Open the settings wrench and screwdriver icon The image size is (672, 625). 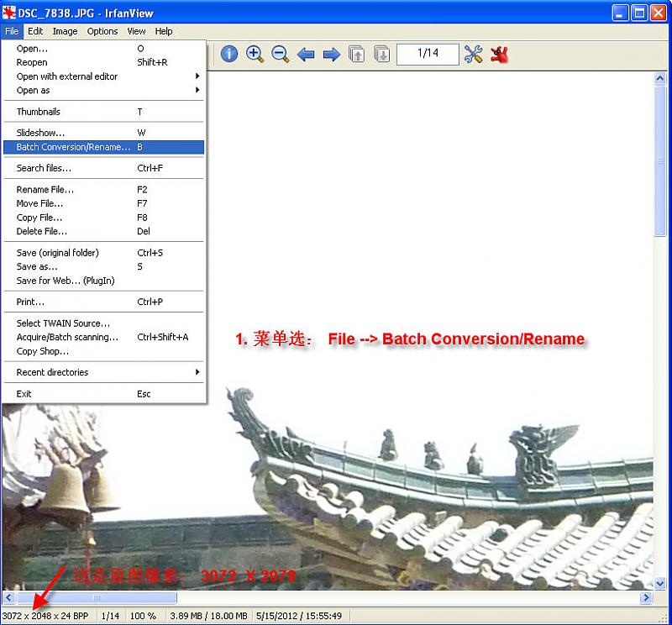pos(474,55)
